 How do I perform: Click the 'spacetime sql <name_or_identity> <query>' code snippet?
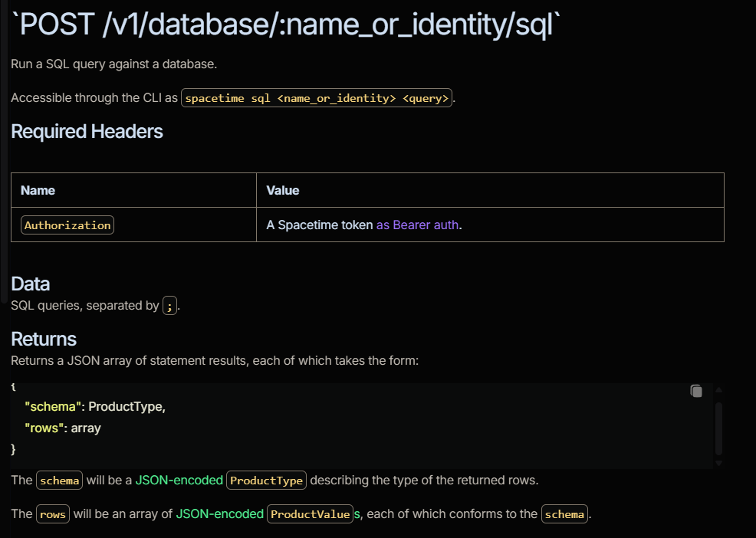pyautogui.click(x=317, y=98)
